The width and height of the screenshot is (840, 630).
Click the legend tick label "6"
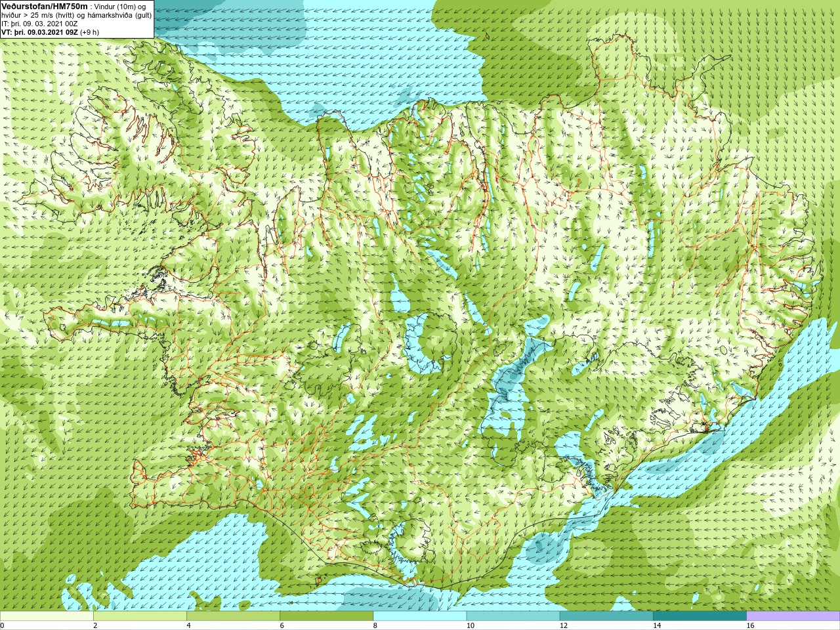pos(282,625)
